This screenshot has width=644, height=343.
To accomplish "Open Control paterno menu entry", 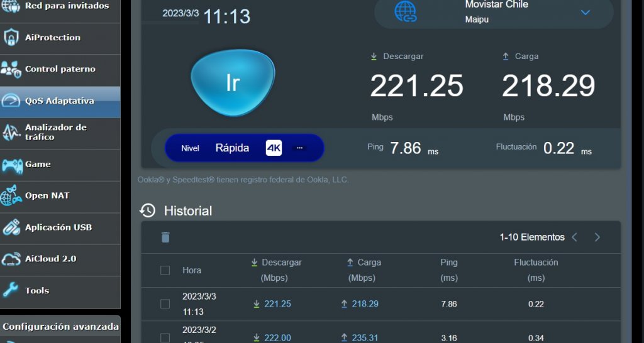I will (x=60, y=69).
